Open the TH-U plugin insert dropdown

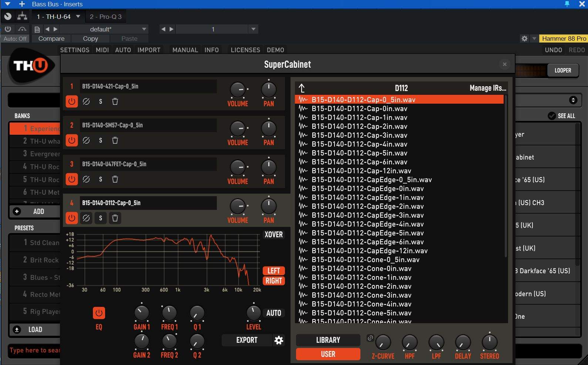click(78, 16)
